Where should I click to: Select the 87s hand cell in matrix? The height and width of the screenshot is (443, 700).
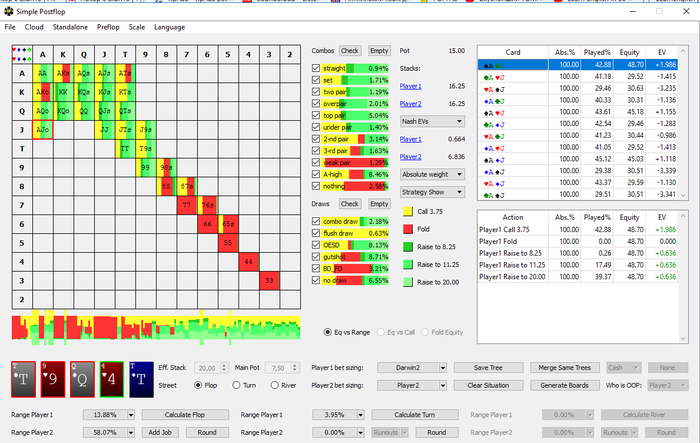tap(186, 187)
